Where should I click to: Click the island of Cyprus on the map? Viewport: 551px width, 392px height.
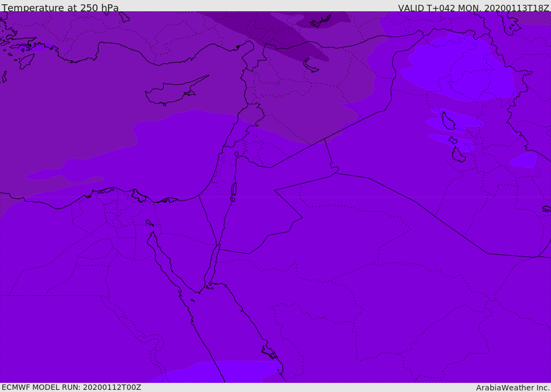tap(173, 92)
